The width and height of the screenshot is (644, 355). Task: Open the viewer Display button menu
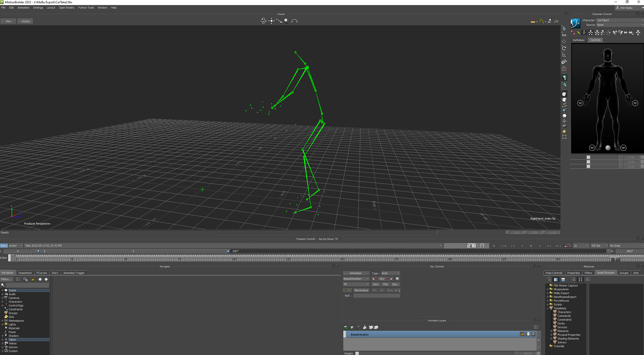coord(25,21)
